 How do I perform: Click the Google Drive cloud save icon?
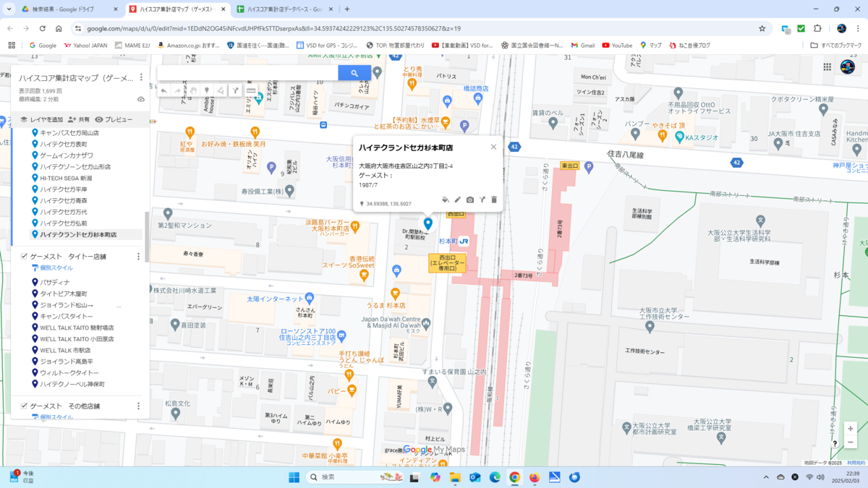[x=141, y=99]
